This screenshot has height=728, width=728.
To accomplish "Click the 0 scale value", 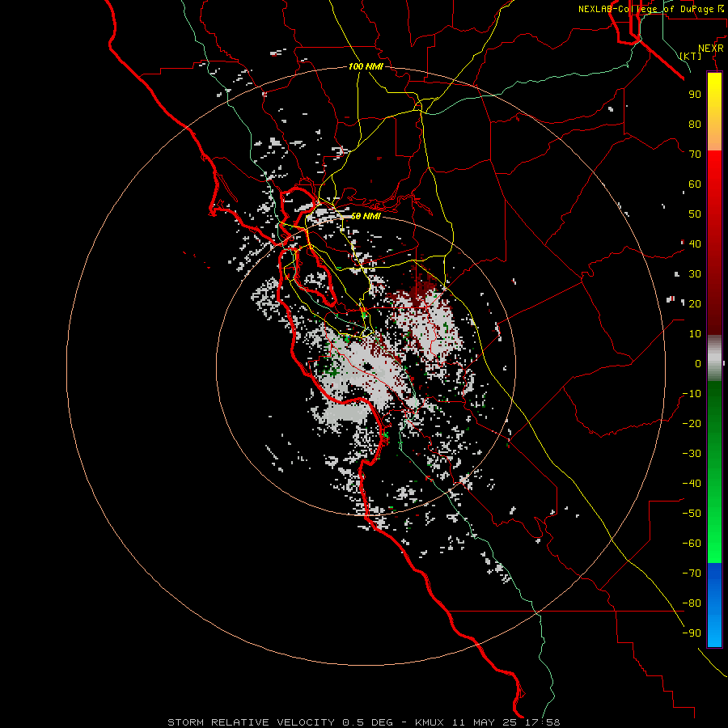I will pos(698,364).
